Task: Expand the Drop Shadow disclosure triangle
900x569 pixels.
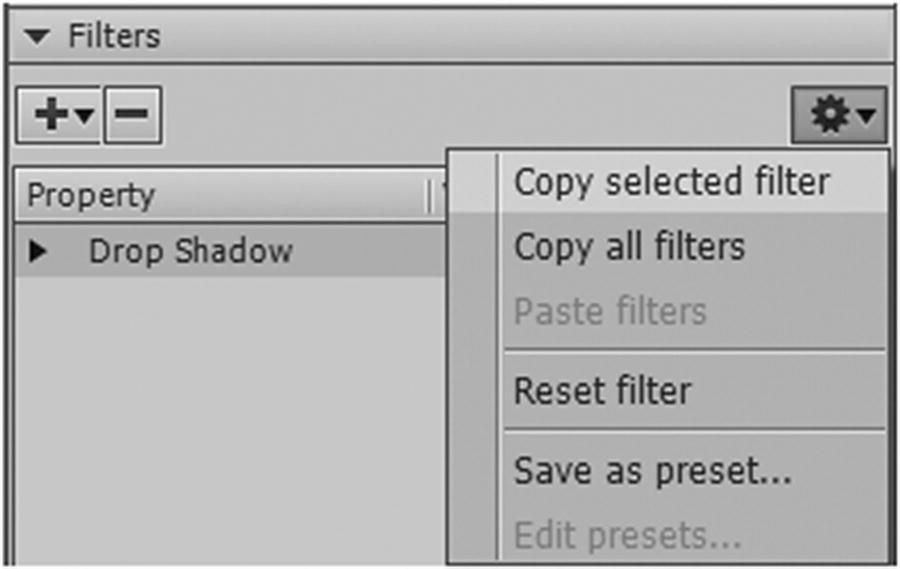Action: [x=38, y=251]
